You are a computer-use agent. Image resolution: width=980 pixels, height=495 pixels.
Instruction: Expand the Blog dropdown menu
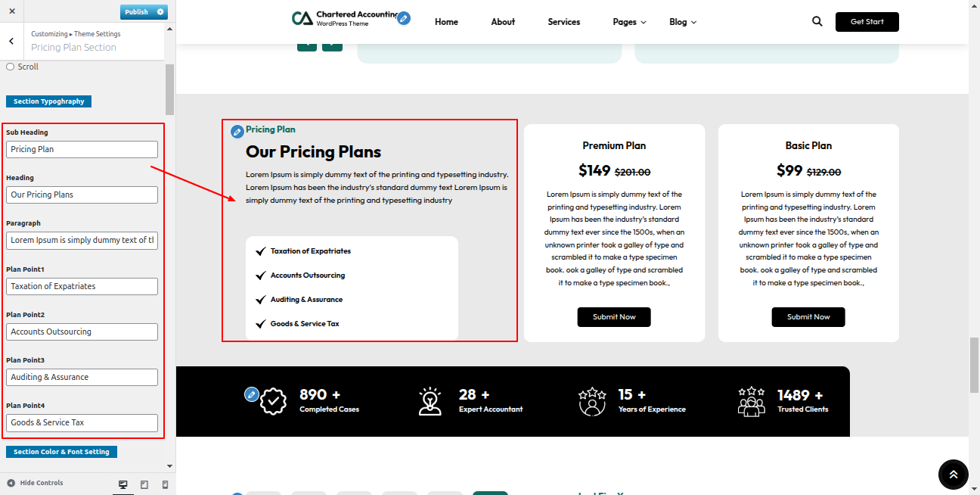[682, 22]
